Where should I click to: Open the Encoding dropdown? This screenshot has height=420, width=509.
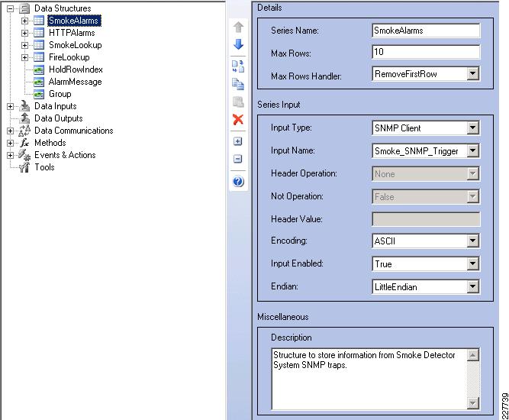(x=473, y=241)
